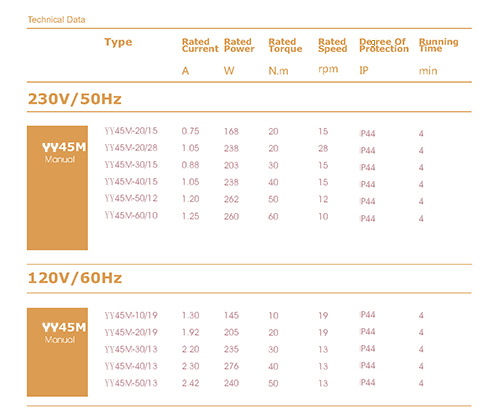The image size is (500, 420).
Task: Click the rated current value "0.75"
Action: click(190, 131)
